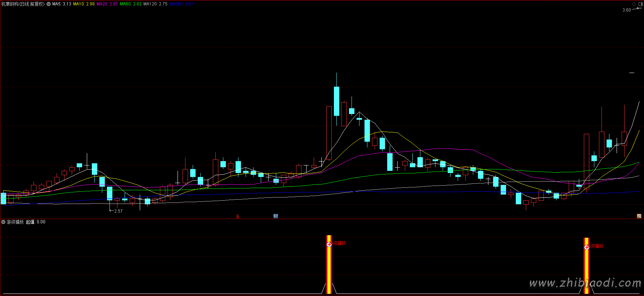The width and height of the screenshot is (644, 296).
Task: Click the 2.57 lowest price annotation
Action: pyautogui.click(x=118, y=211)
